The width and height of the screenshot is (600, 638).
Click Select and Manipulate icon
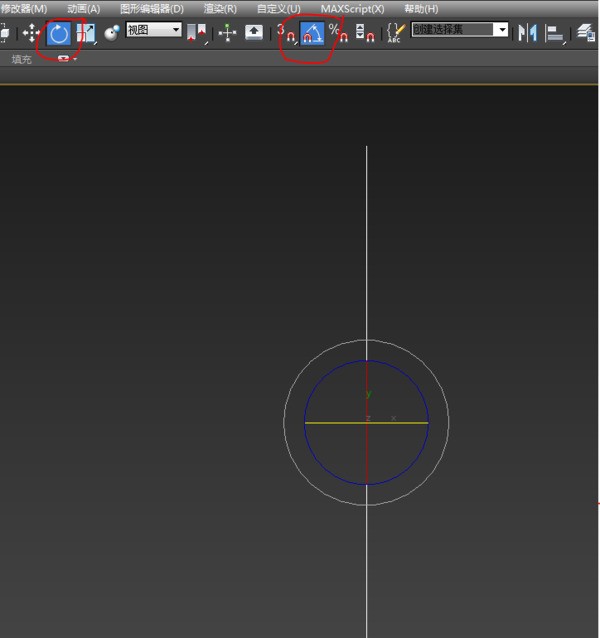tap(228, 33)
